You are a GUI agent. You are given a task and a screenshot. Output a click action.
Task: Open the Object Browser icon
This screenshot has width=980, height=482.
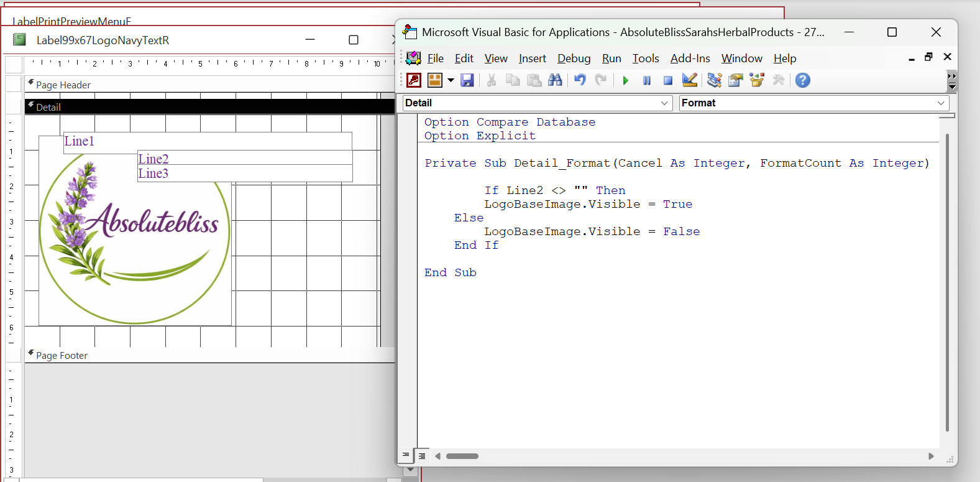(x=757, y=80)
